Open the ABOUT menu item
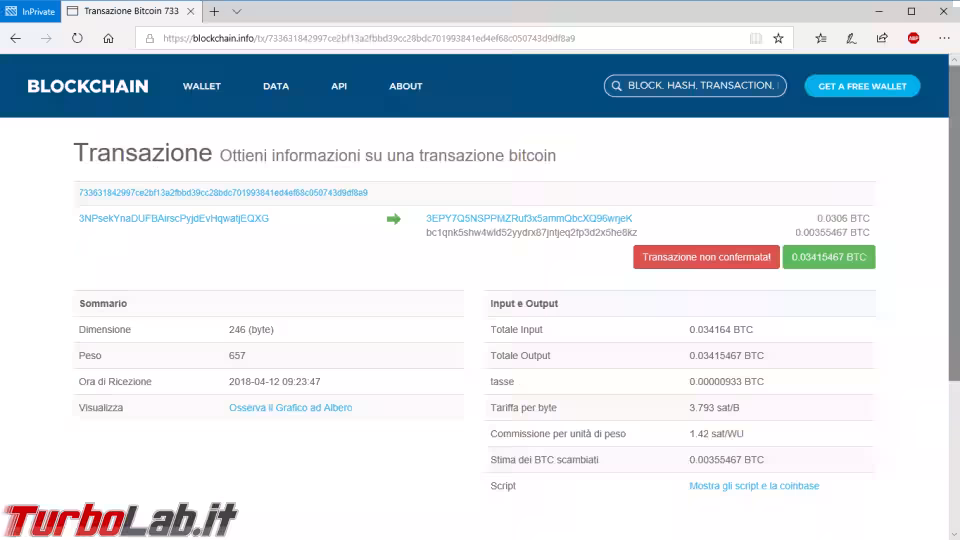This screenshot has height=540, width=960. 405,86
